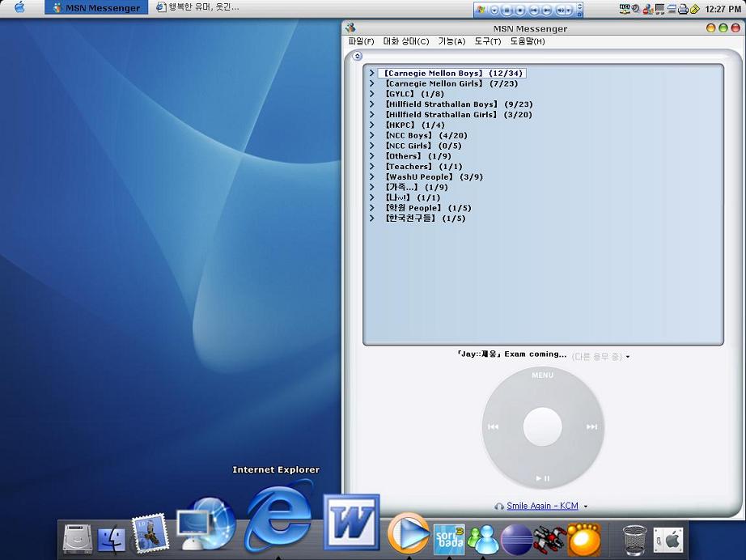Open the Trash can in dock
The height and width of the screenshot is (560, 746).
(x=634, y=539)
